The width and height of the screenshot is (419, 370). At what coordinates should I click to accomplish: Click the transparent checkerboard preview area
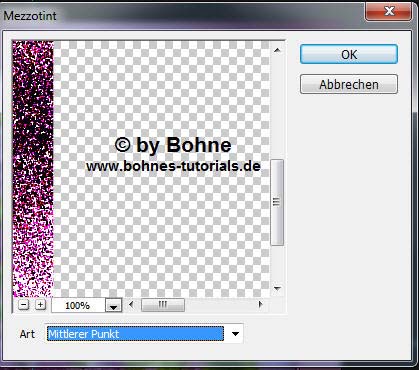point(162,169)
